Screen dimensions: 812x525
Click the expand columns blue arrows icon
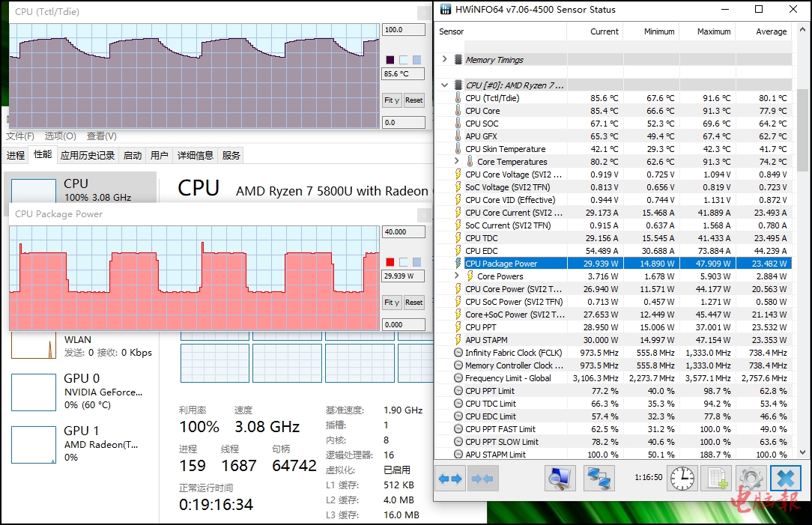pyautogui.click(x=450, y=479)
